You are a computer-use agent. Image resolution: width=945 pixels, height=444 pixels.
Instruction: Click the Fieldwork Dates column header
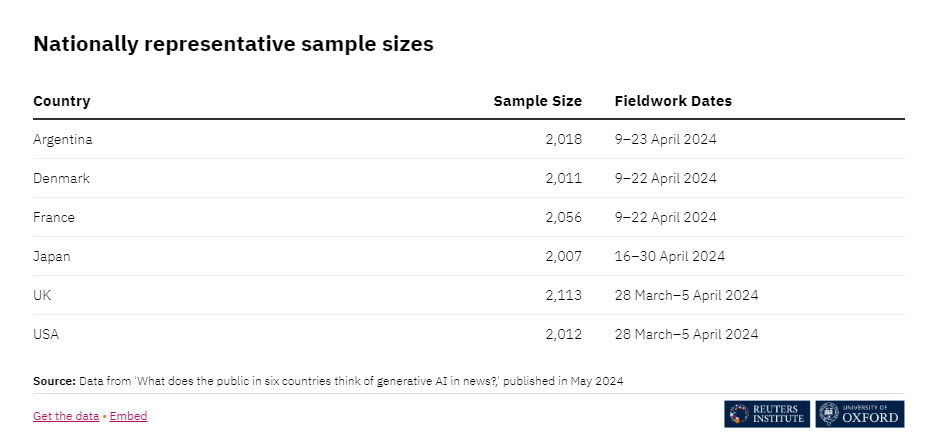pos(673,101)
